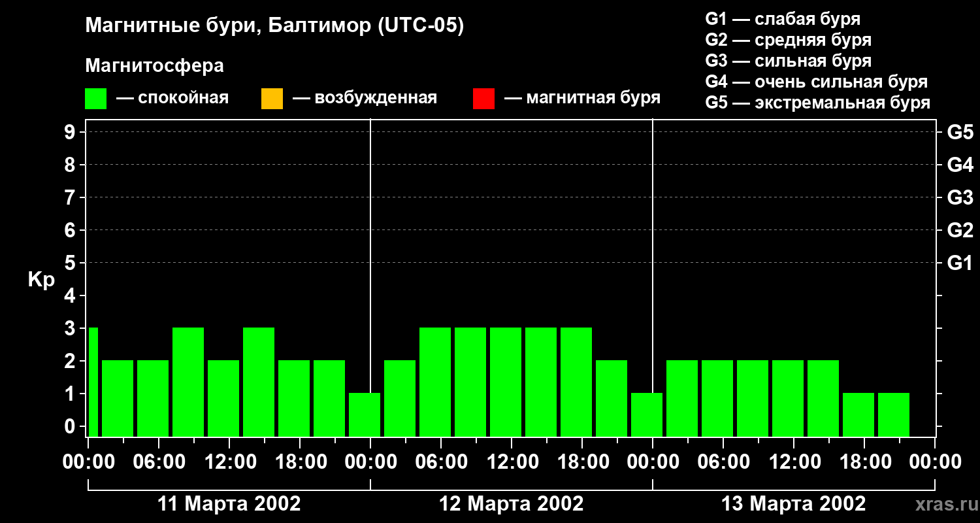Image resolution: width=980 pixels, height=523 pixels.
Task: Click the — спокойная legend label
Action: (172, 98)
